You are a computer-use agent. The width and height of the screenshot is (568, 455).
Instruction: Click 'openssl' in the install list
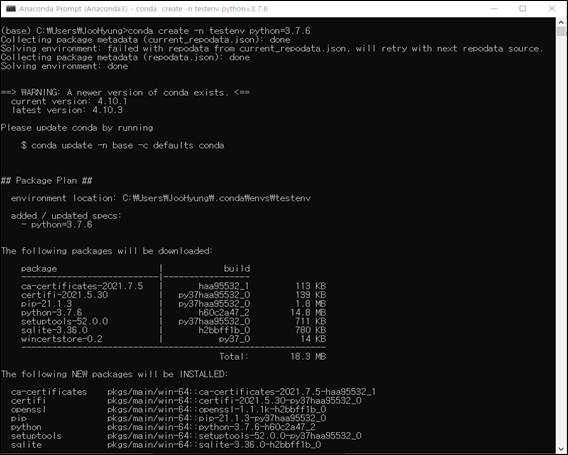point(29,409)
